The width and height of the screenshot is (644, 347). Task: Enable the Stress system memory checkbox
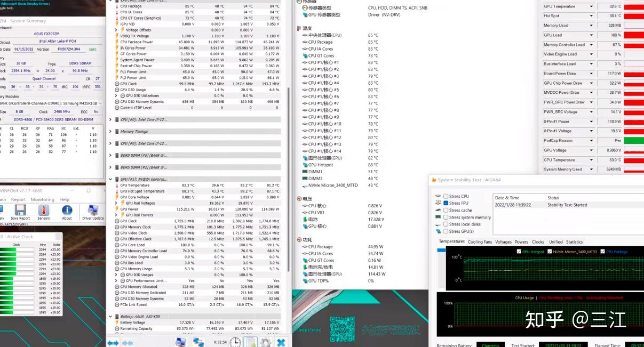tap(446, 217)
